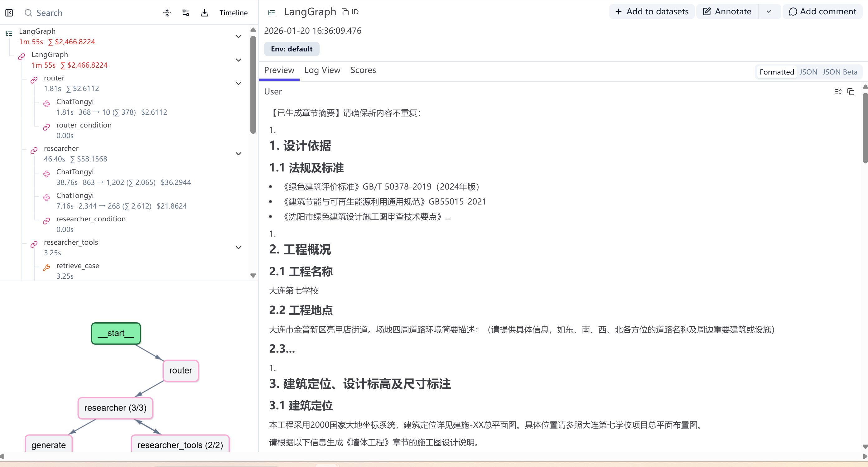Open the trace view settings icon
The height and width of the screenshot is (467, 868).
[186, 13]
